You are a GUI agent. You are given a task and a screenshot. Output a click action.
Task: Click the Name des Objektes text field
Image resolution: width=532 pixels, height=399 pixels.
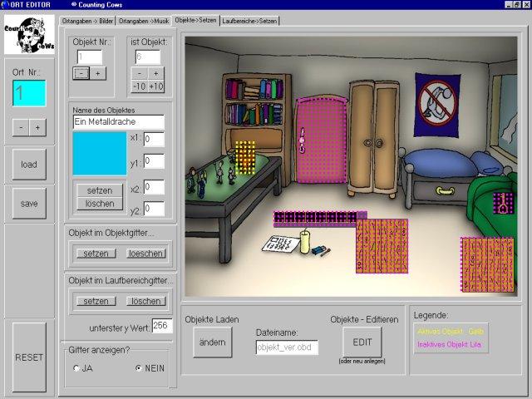pyautogui.click(x=119, y=122)
